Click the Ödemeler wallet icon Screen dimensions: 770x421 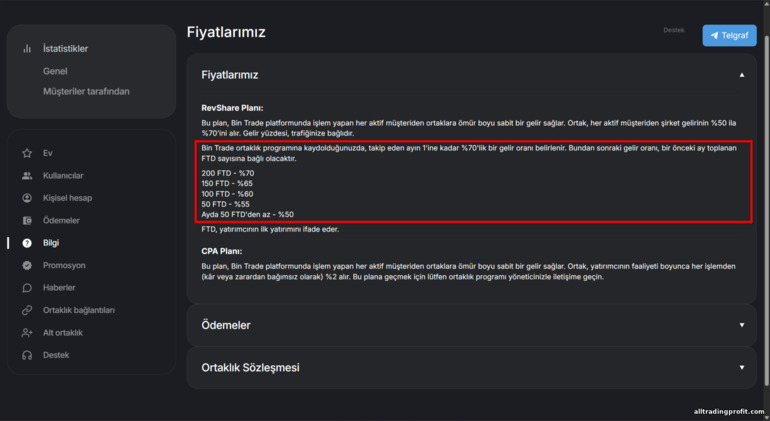[27, 220]
